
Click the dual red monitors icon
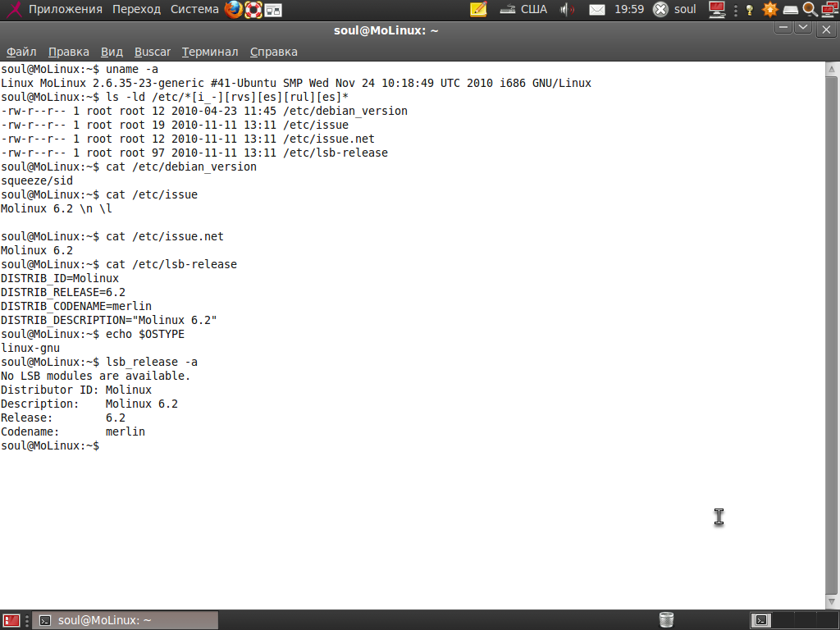tap(830, 10)
